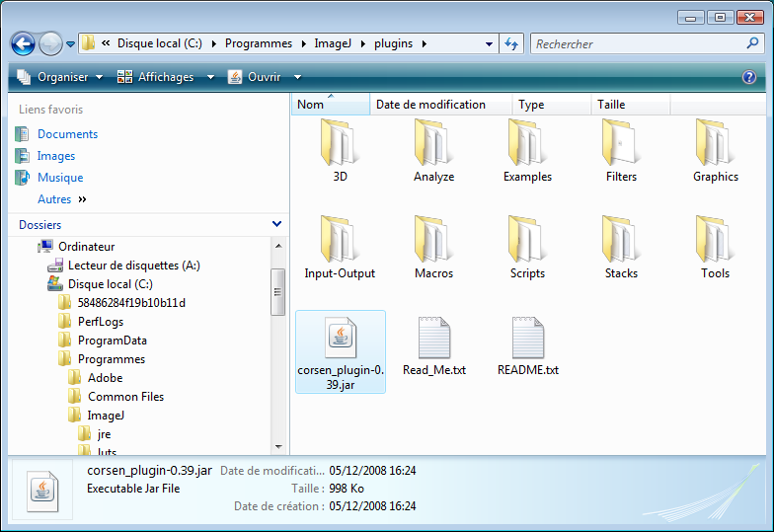Show hidden breadcrumb path chevrons
Screen dimensions: 774x532
[106, 43]
